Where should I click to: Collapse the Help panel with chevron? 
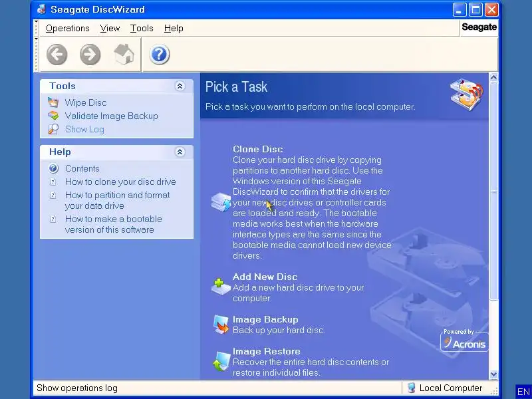180,152
